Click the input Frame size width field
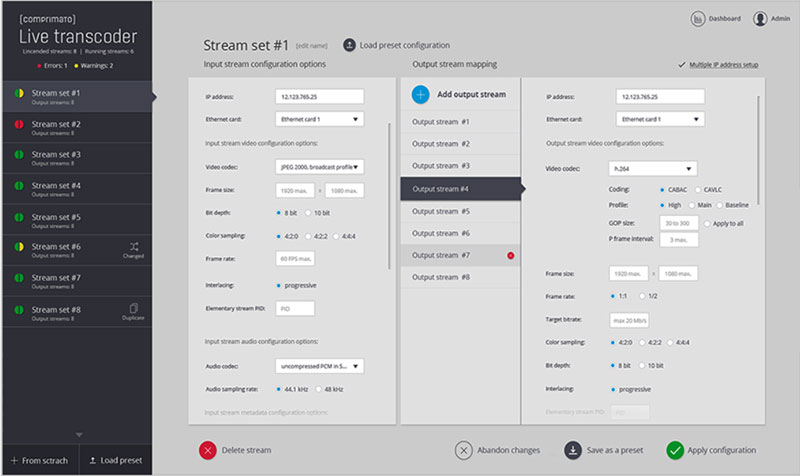This screenshot has width=800, height=476. tap(295, 190)
